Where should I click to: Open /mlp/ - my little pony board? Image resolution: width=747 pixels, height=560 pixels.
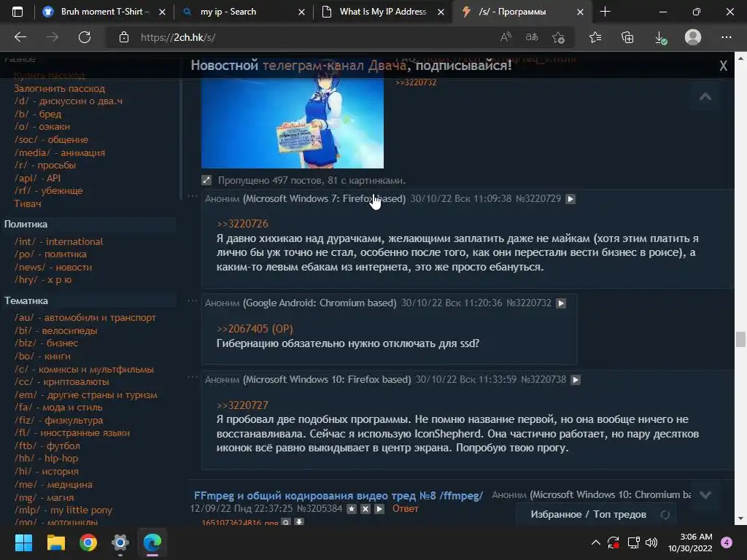pos(63,510)
